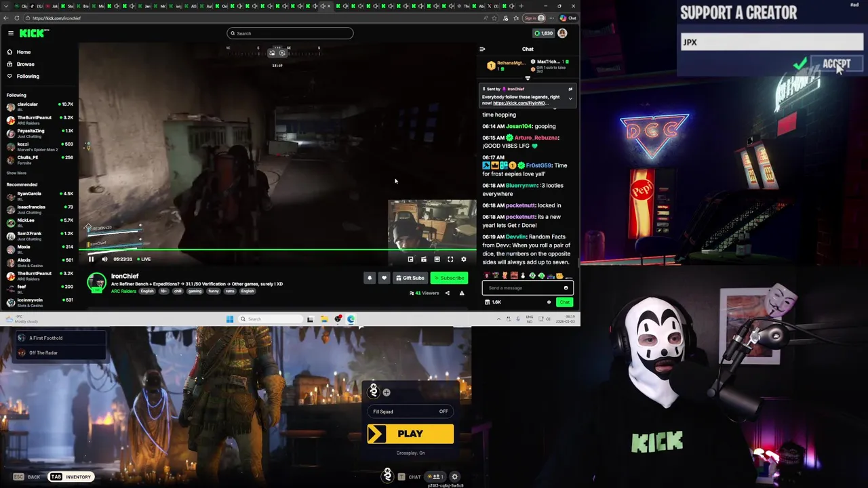
Task: Open chat settings gear
Action: coord(549,302)
